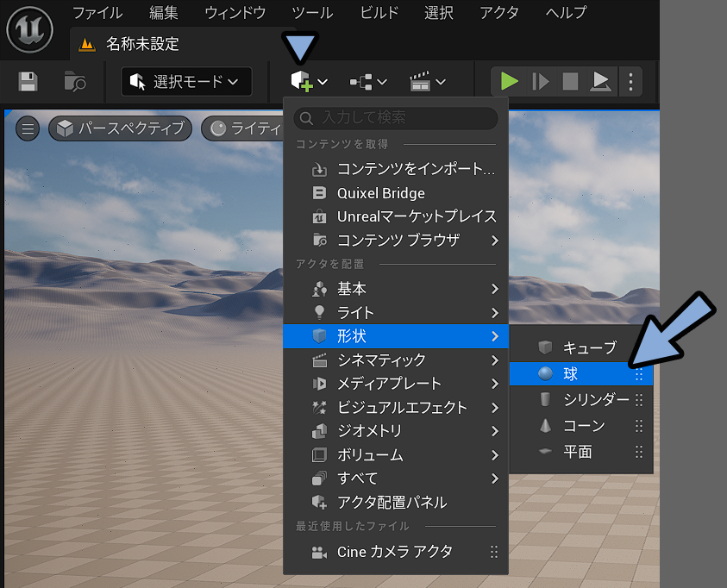Expand 基本 actor submenu

396,289
